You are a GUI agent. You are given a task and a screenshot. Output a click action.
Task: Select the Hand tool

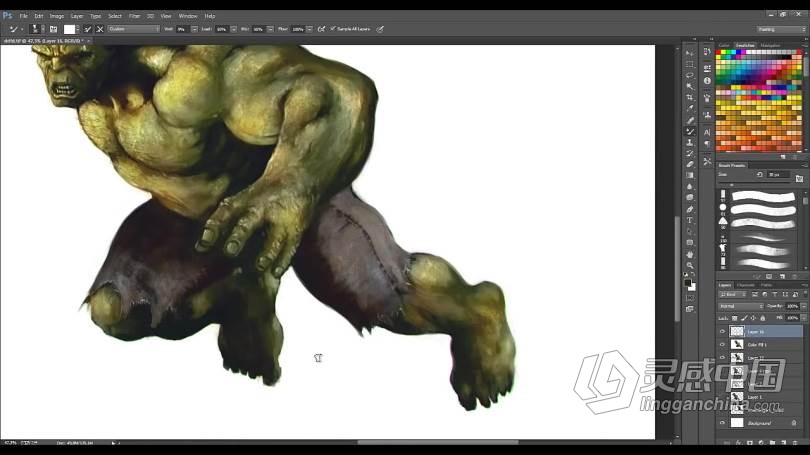point(690,254)
